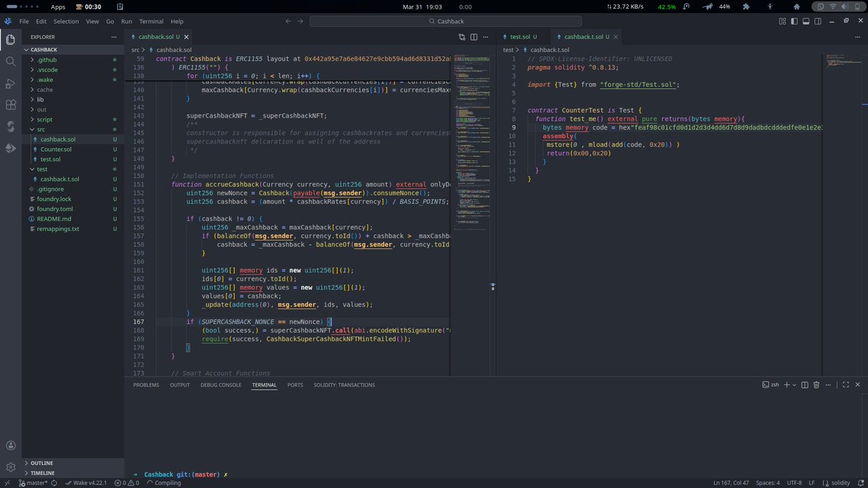Close the cashback.t.sol editor tab
868x488 pixels.
coord(616,36)
